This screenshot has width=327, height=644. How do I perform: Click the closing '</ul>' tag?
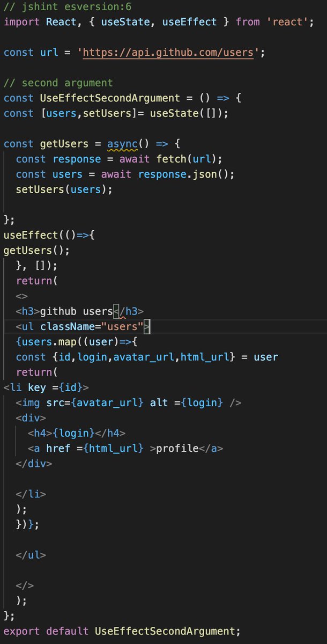click(x=31, y=555)
